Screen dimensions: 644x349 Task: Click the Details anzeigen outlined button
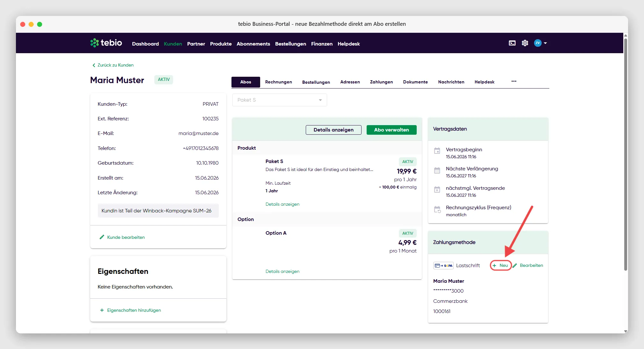(x=333, y=130)
